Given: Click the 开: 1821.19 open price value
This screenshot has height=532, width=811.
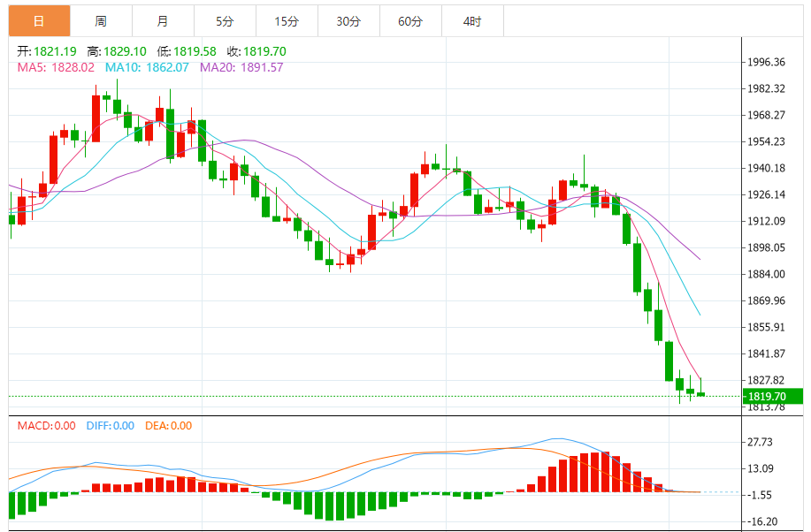Looking at the screenshot, I should (x=47, y=51).
